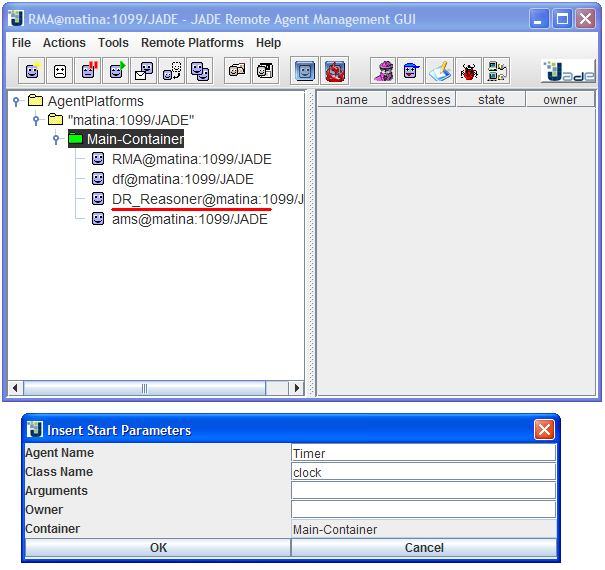Click the green Main-Container folder icon
Screen dimensions: 605x570
(x=76, y=138)
